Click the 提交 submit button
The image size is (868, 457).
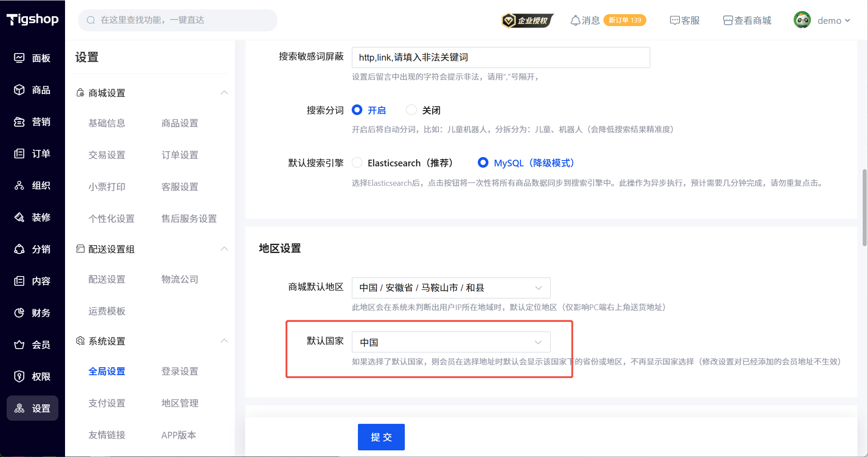coord(381,437)
